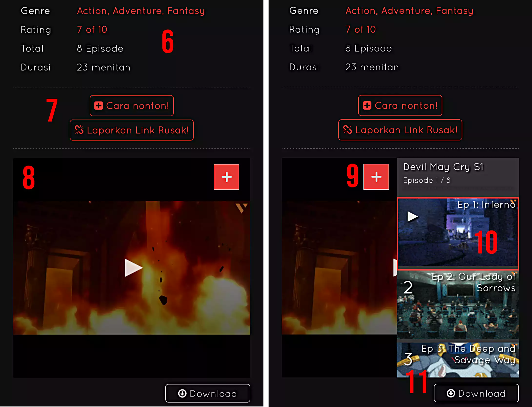The width and height of the screenshot is (532, 407).
Task: Collapse the episode list plus button in right panel
Action: (376, 177)
